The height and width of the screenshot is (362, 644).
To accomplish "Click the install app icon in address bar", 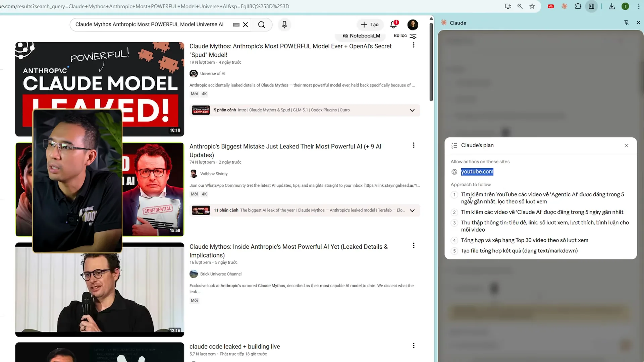I will pos(508,6).
